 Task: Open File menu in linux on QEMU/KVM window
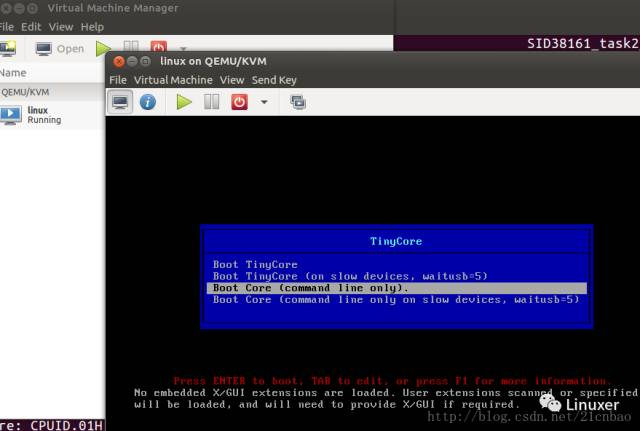tap(118, 80)
